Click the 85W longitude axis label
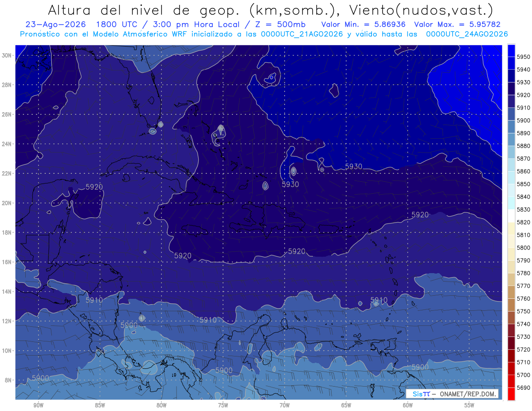The width and height of the screenshot is (532, 411). coord(100,405)
